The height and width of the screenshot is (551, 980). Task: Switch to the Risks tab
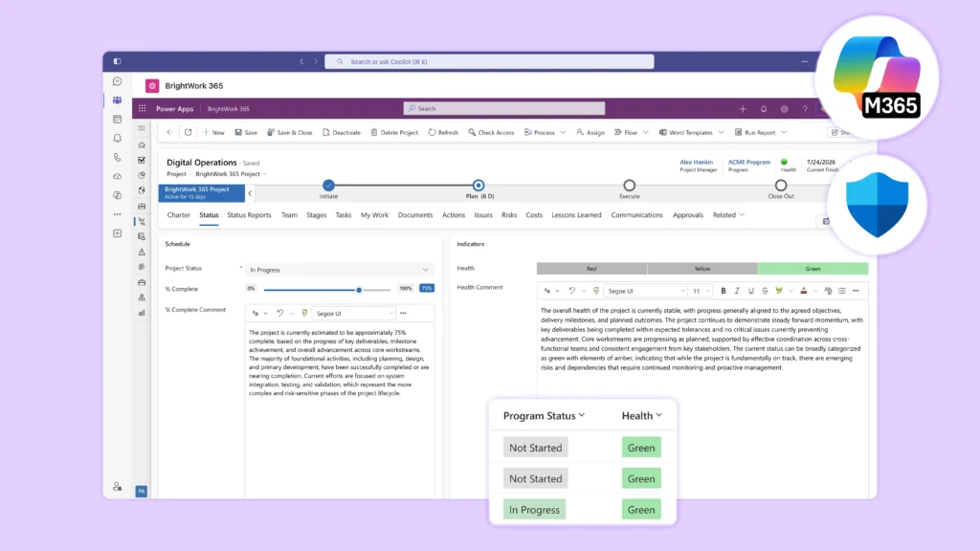pyautogui.click(x=509, y=215)
